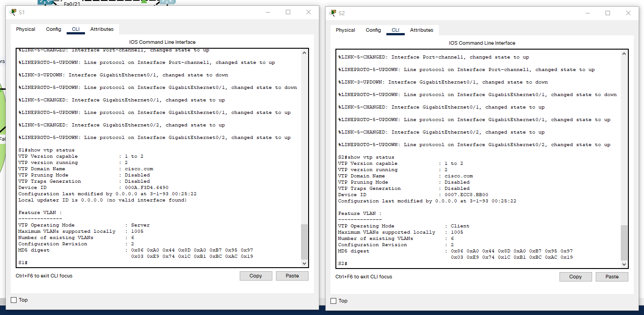
Task: Click the Copy button in S2 window
Action: [575, 277]
